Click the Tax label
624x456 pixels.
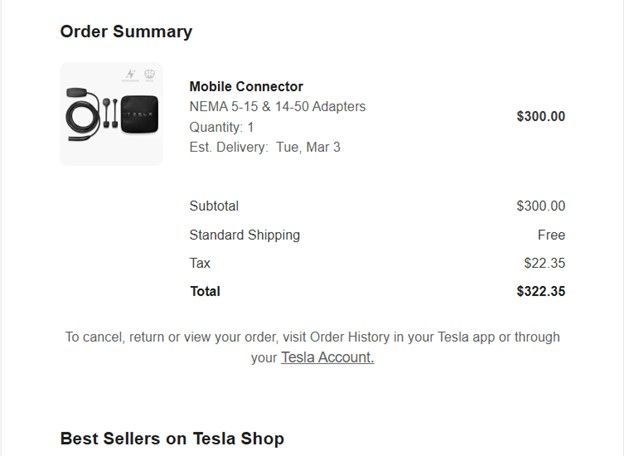click(200, 263)
